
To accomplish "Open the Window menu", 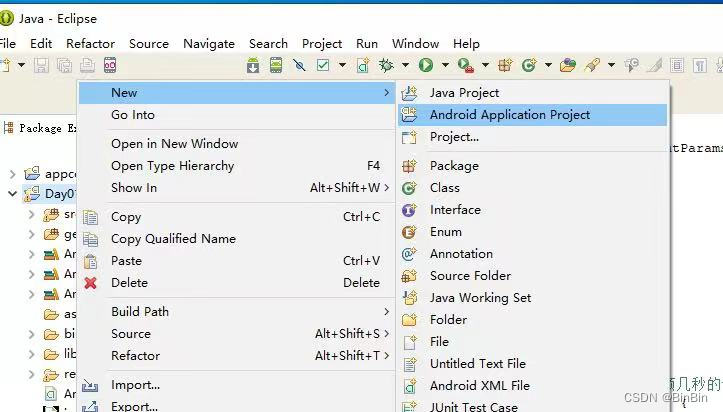I will (x=415, y=44).
